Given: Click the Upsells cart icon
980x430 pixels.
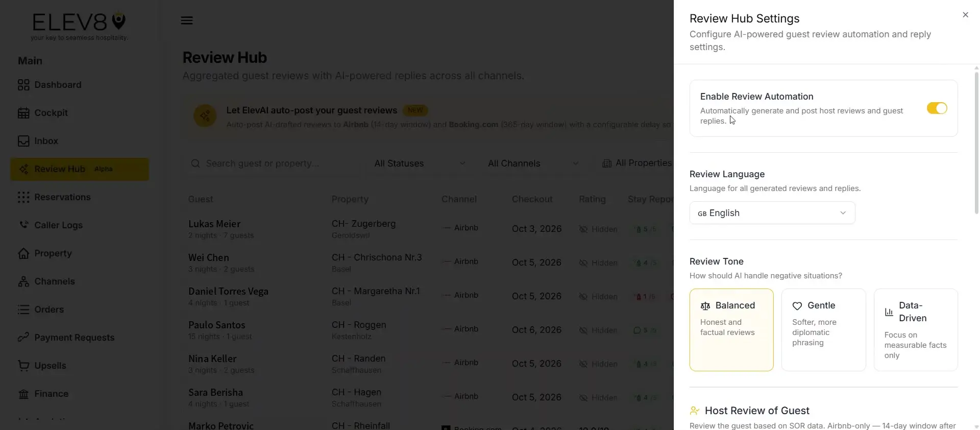Looking at the screenshot, I should [23, 366].
